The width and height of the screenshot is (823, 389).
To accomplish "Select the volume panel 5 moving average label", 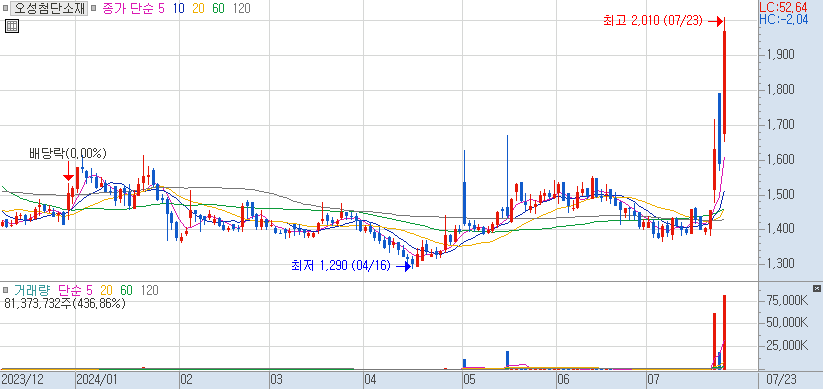I will [x=89, y=290].
